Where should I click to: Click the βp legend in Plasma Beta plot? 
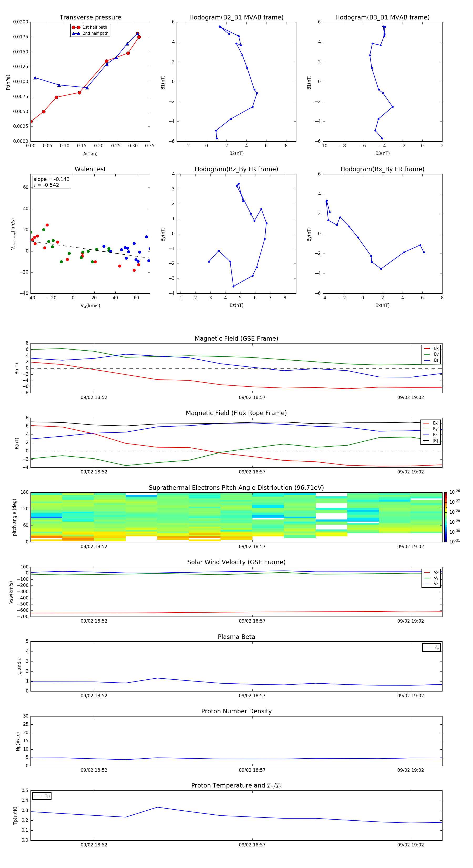[431, 647]
